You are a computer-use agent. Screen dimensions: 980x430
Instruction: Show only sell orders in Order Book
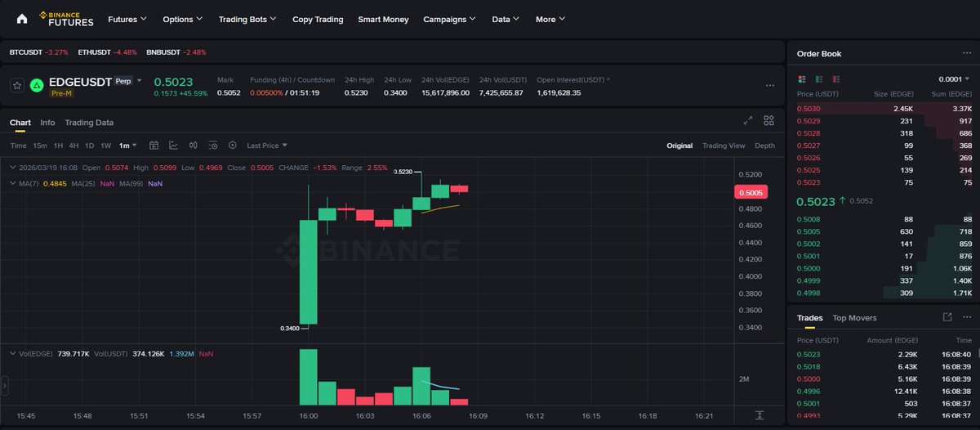835,79
